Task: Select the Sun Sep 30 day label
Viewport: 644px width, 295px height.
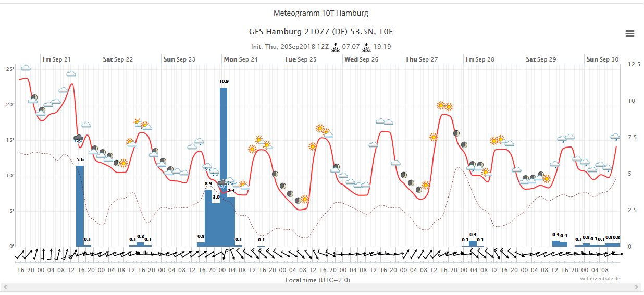Action: (x=602, y=59)
